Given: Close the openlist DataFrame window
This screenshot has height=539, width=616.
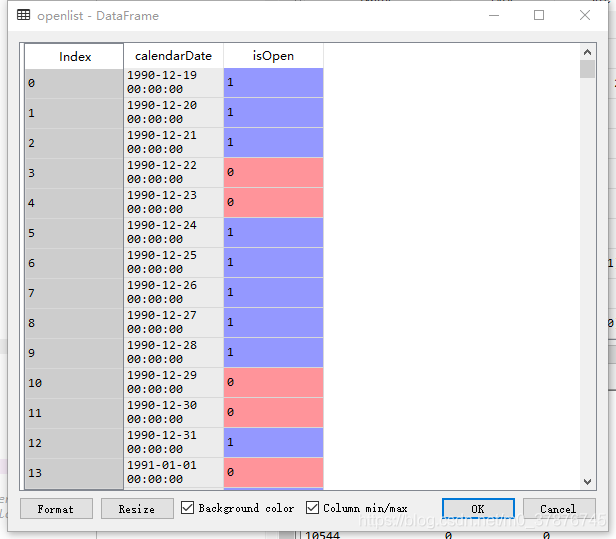Looking at the screenshot, I should 585,15.
